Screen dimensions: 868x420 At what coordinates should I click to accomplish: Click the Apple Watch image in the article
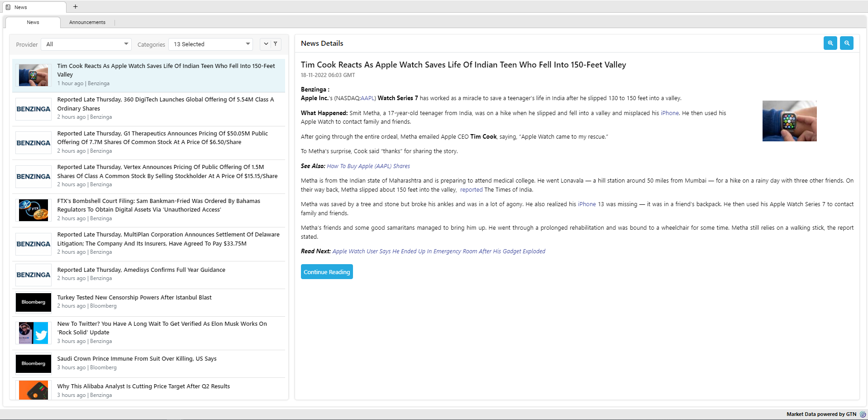(x=789, y=121)
